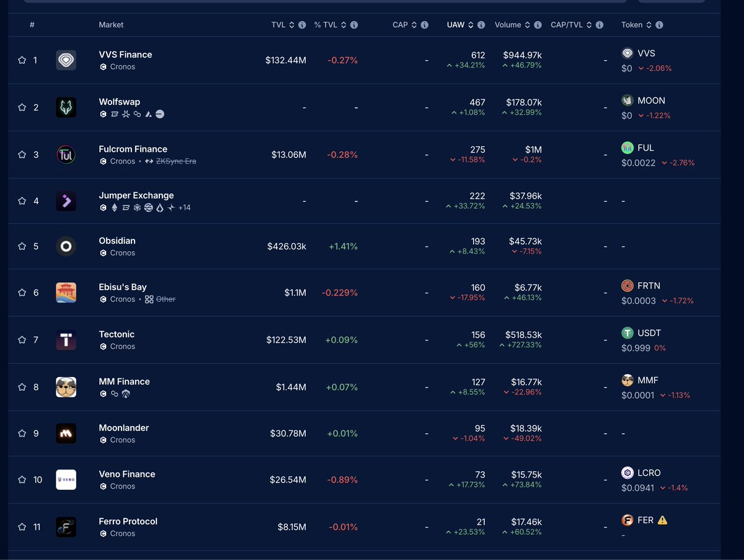Click the USDT token icon
The height and width of the screenshot is (560, 744).
tap(627, 333)
